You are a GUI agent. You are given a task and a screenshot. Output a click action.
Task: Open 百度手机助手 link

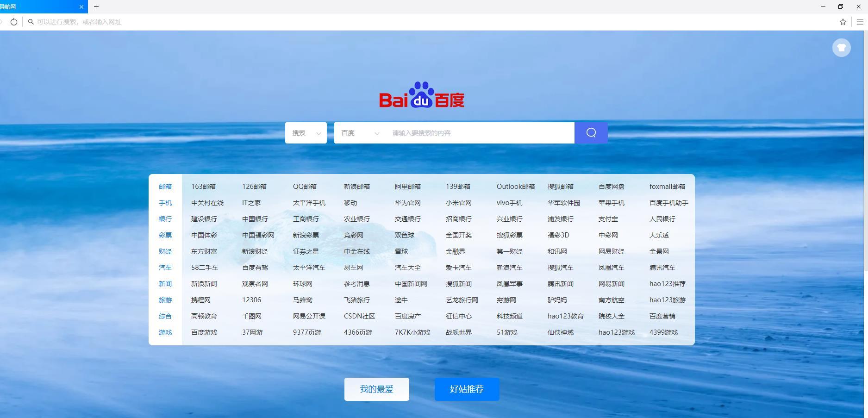(669, 203)
